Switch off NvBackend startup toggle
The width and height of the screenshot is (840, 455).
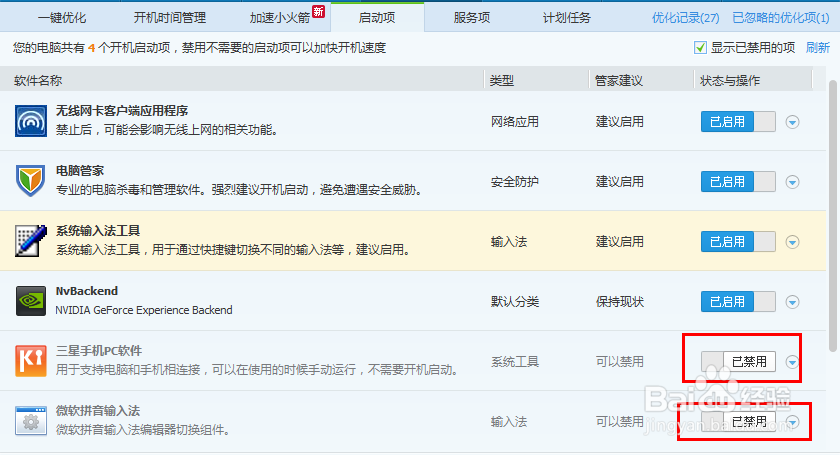(x=738, y=302)
